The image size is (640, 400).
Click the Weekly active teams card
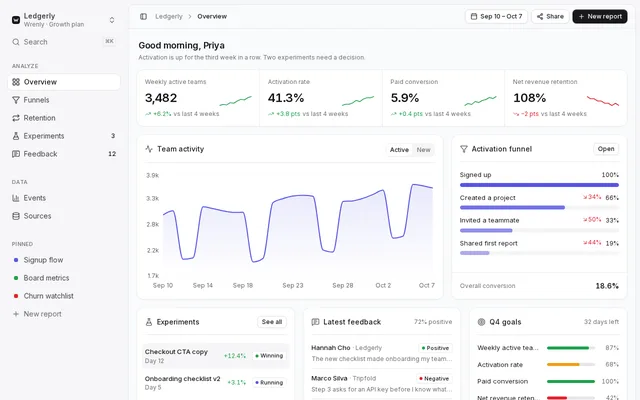click(198, 98)
